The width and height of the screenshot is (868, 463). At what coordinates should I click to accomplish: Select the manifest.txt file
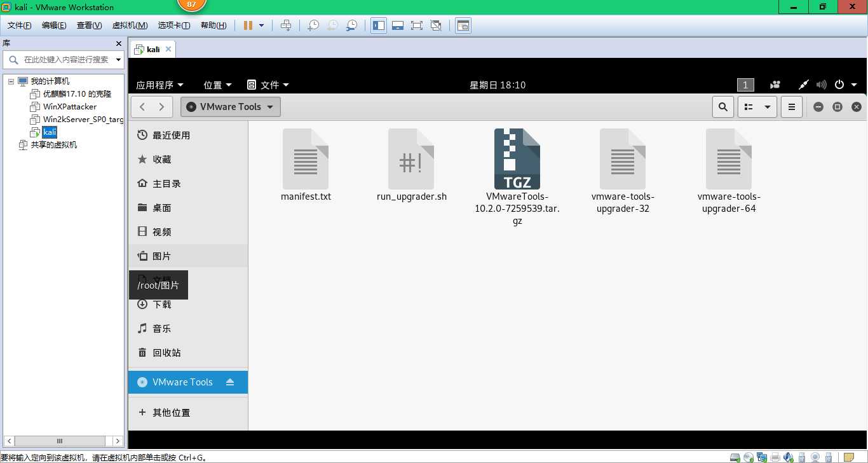(x=306, y=165)
